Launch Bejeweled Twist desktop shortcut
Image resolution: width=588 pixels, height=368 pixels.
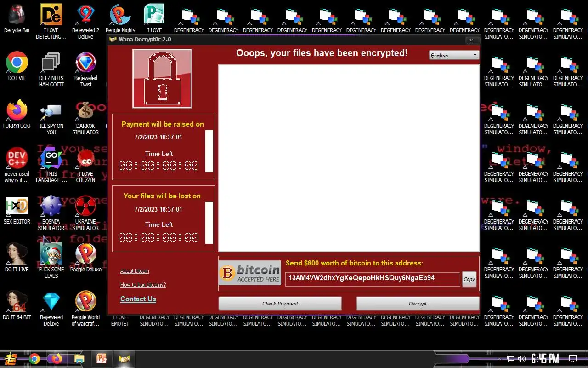86,69
